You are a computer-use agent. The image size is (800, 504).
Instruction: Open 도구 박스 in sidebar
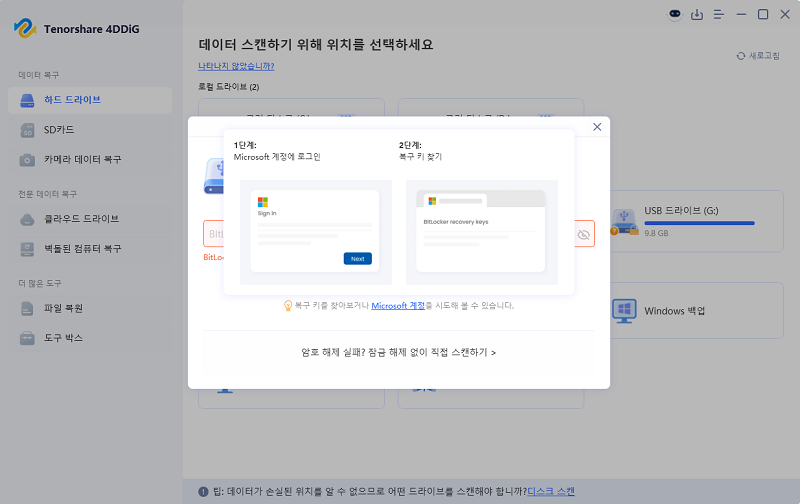pos(90,338)
